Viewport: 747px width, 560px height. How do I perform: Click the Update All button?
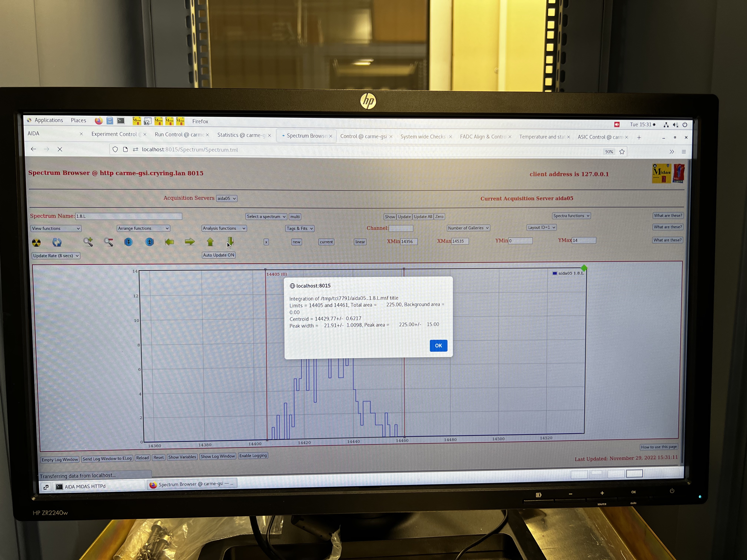(423, 217)
